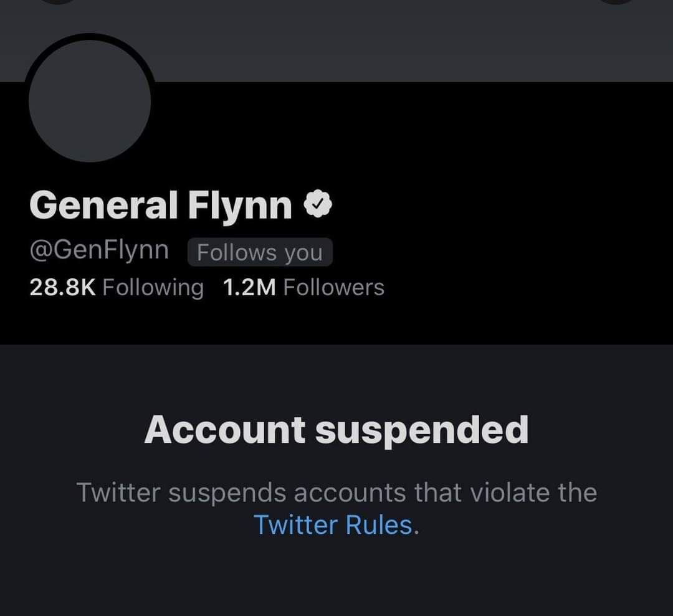View the 1.2M Followers list
Screen dimensions: 673x616
point(303,287)
